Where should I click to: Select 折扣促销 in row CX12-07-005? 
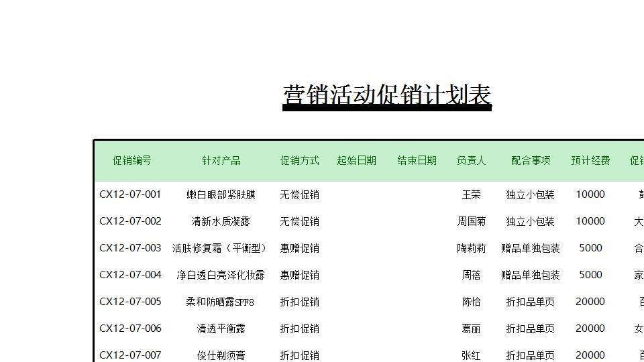pos(299,302)
